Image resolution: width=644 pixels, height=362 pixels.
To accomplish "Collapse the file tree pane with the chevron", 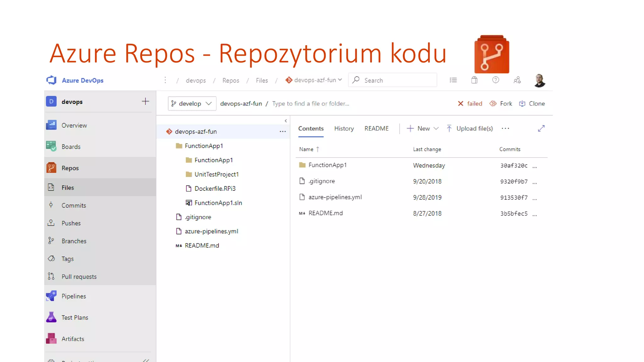I will [x=286, y=121].
